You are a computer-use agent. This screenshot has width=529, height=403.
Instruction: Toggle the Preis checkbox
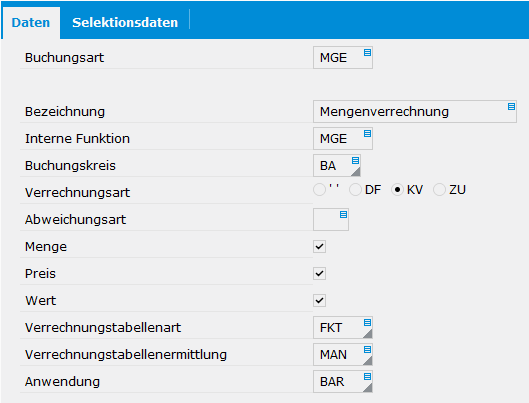(x=319, y=274)
